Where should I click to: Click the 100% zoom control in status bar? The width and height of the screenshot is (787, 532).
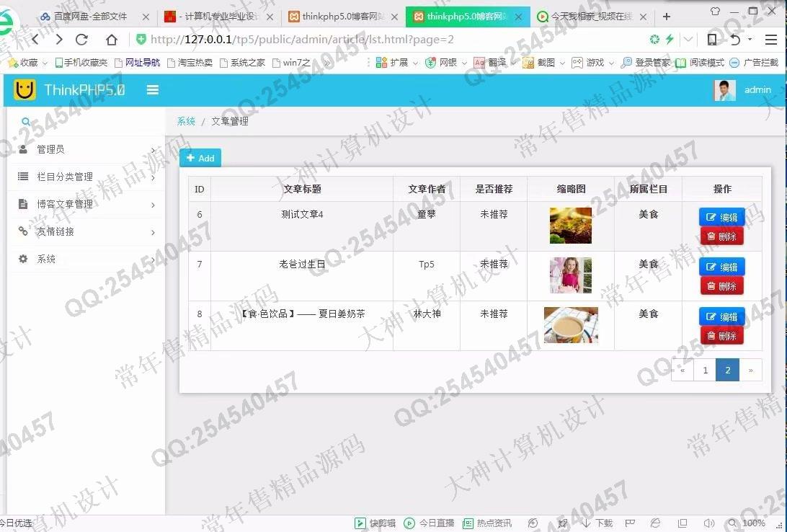[x=747, y=523]
